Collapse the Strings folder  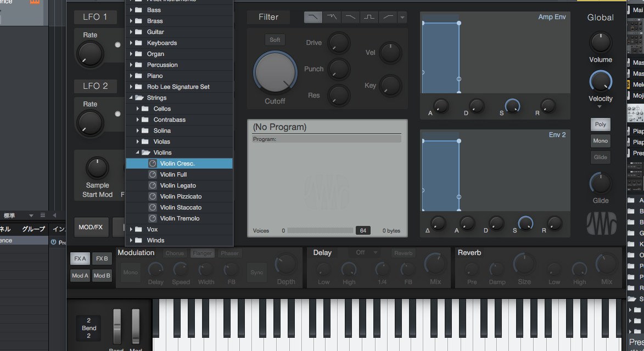pos(131,98)
